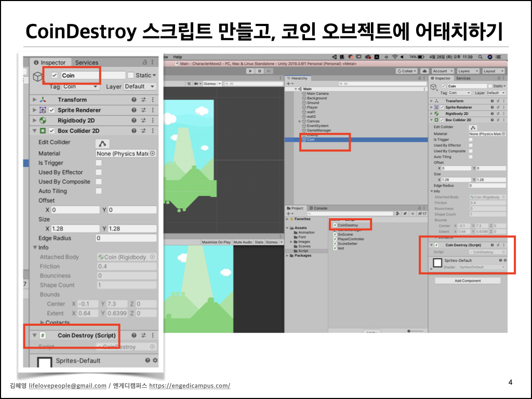Click the Hierarchy search field
532x399 pixels.
[x=382, y=84]
